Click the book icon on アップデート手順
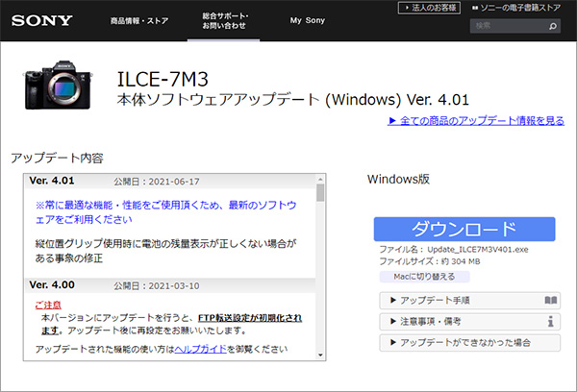Image resolution: width=577 pixels, height=392 pixels. point(551,301)
